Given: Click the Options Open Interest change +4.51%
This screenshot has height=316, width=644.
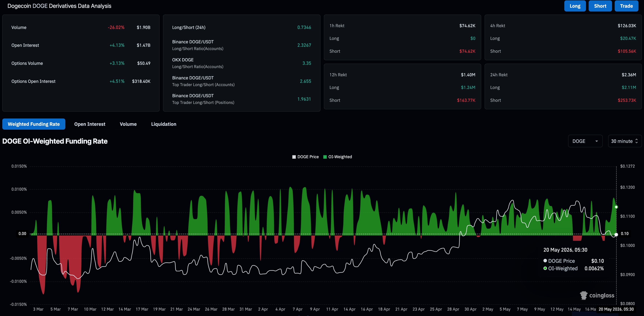Looking at the screenshot, I should click(x=117, y=81).
